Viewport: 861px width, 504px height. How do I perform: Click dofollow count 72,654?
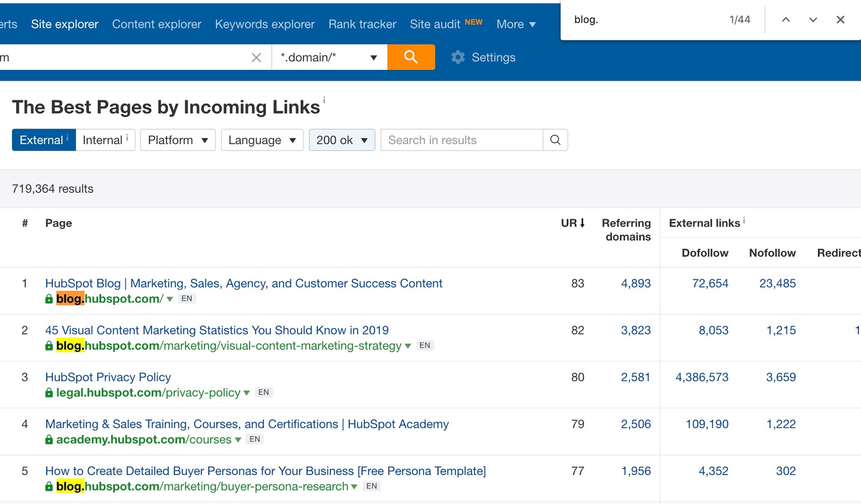710,283
